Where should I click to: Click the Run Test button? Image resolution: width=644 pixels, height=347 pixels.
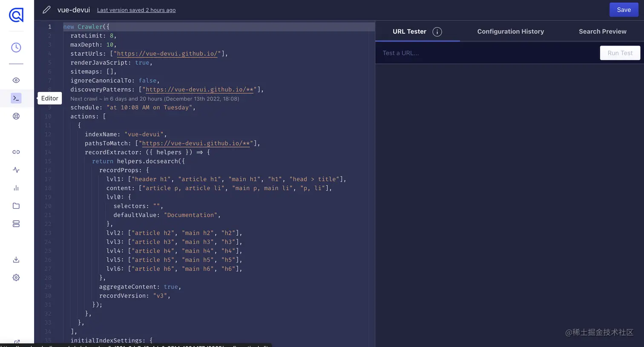pyautogui.click(x=620, y=53)
